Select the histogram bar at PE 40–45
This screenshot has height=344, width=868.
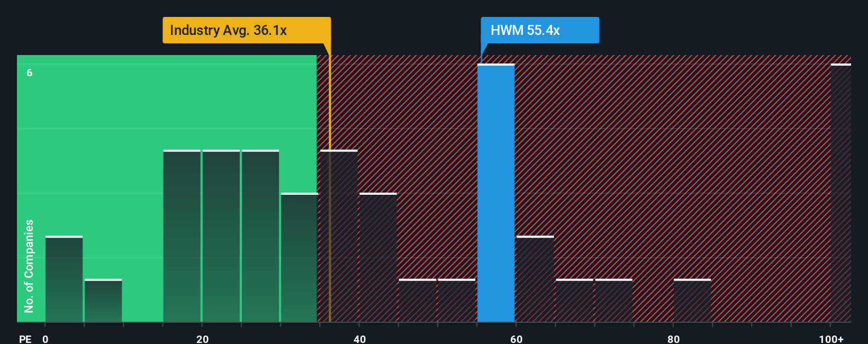tap(378, 258)
